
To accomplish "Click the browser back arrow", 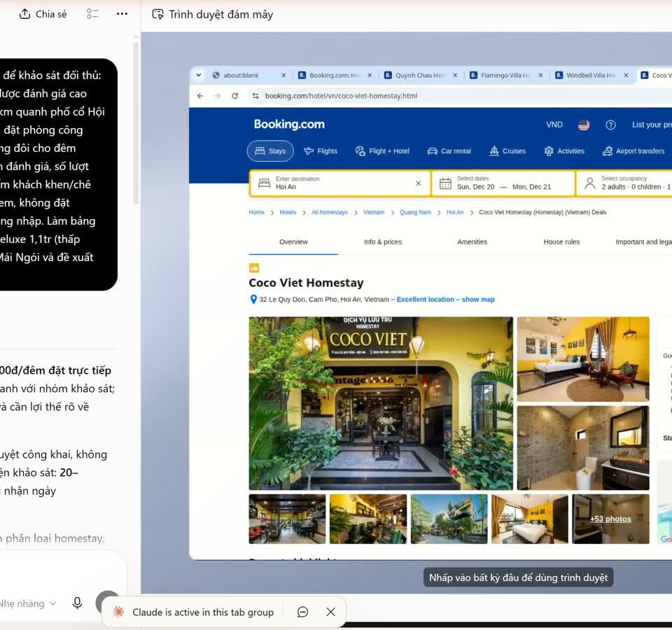I will [x=200, y=96].
